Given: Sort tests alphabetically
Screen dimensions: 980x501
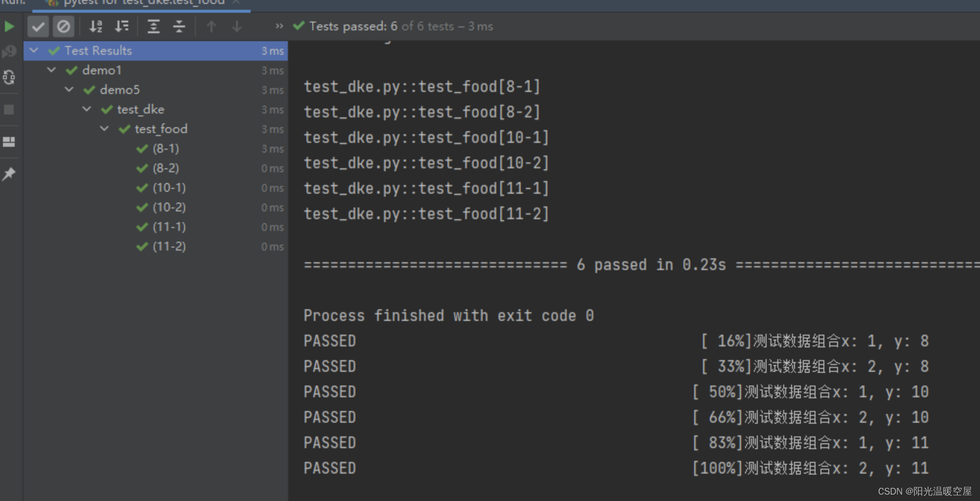Looking at the screenshot, I should 96,26.
